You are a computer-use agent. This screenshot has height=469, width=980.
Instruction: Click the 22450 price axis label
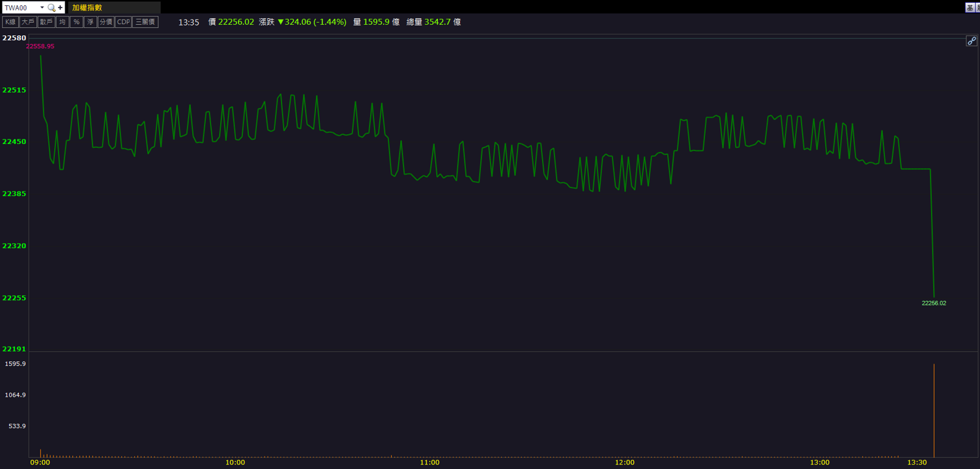point(14,141)
